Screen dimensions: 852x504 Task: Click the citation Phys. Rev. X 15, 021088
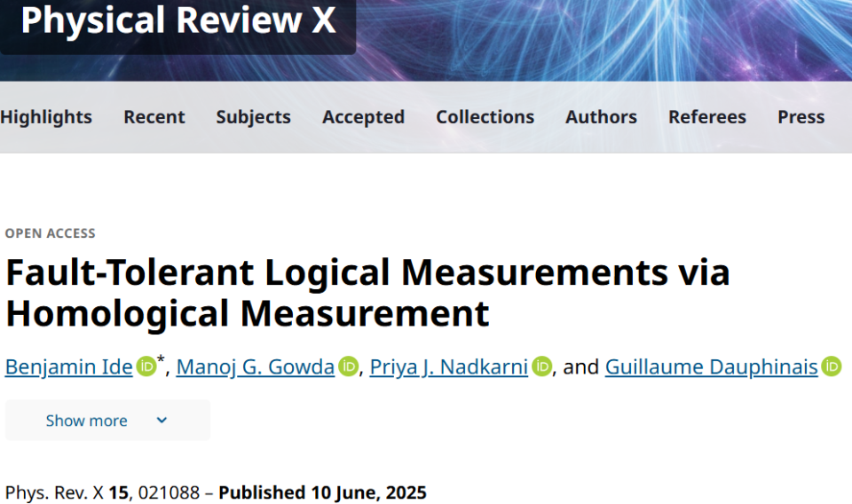pos(103,492)
